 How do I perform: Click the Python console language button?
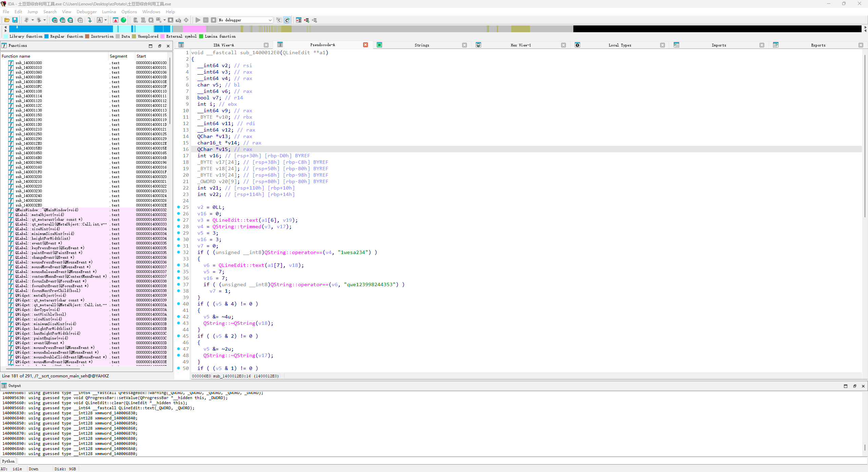point(8,461)
